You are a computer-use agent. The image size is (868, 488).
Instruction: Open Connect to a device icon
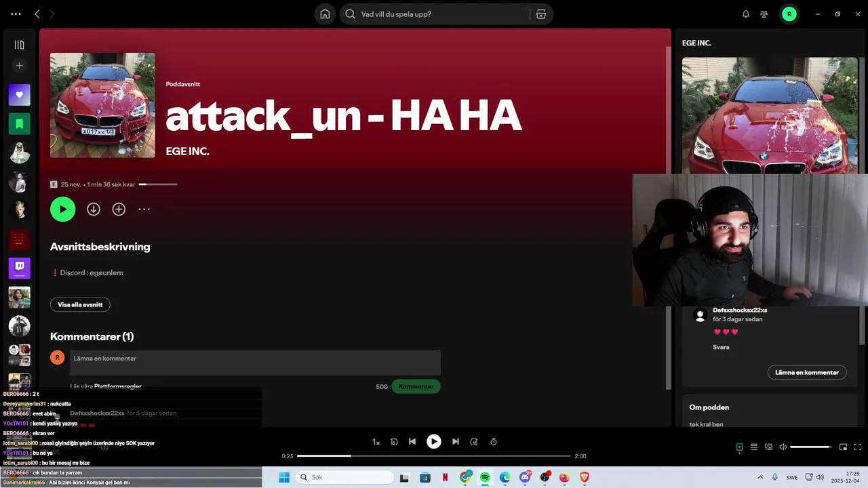click(x=768, y=447)
